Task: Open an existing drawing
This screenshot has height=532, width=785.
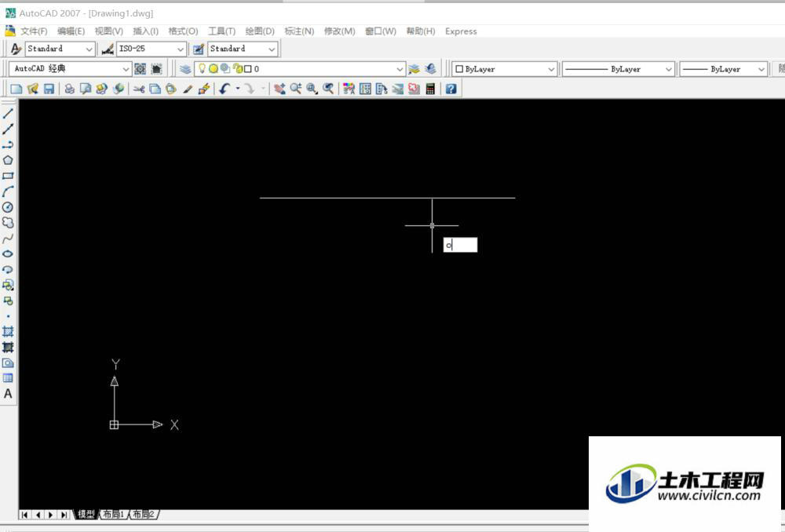Action: coord(33,89)
